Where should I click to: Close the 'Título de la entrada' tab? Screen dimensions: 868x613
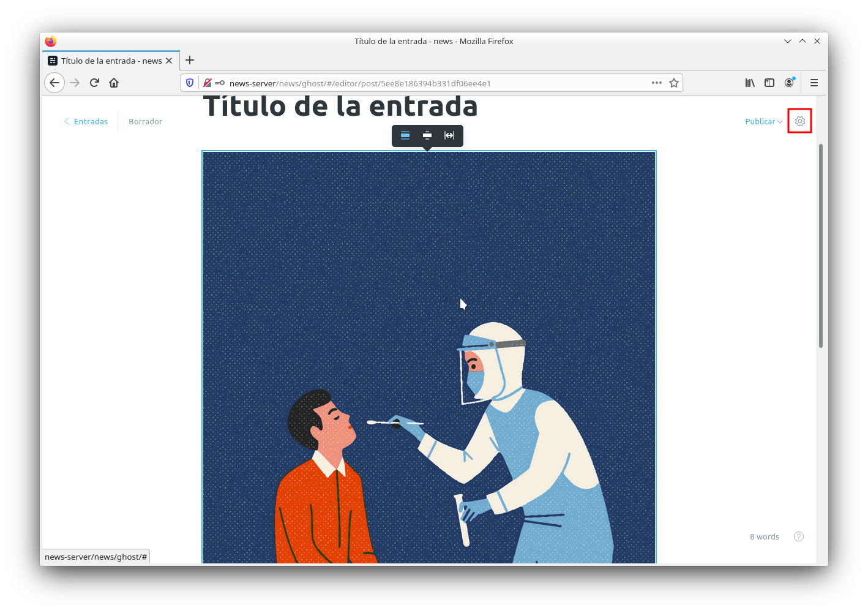tap(169, 61)
